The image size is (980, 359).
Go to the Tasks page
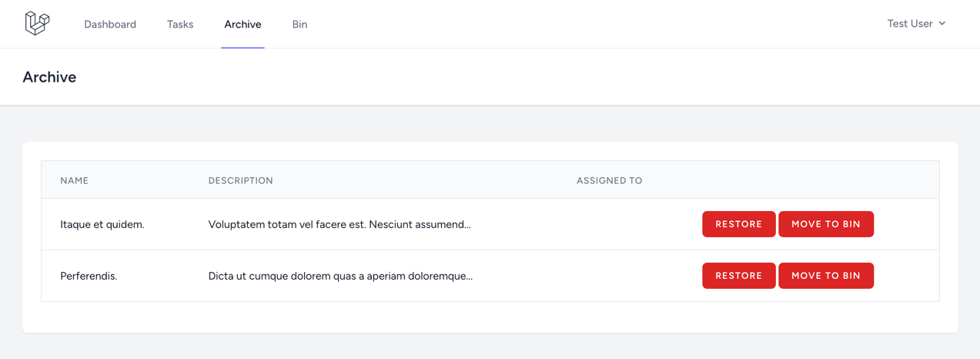click(180, 25)
